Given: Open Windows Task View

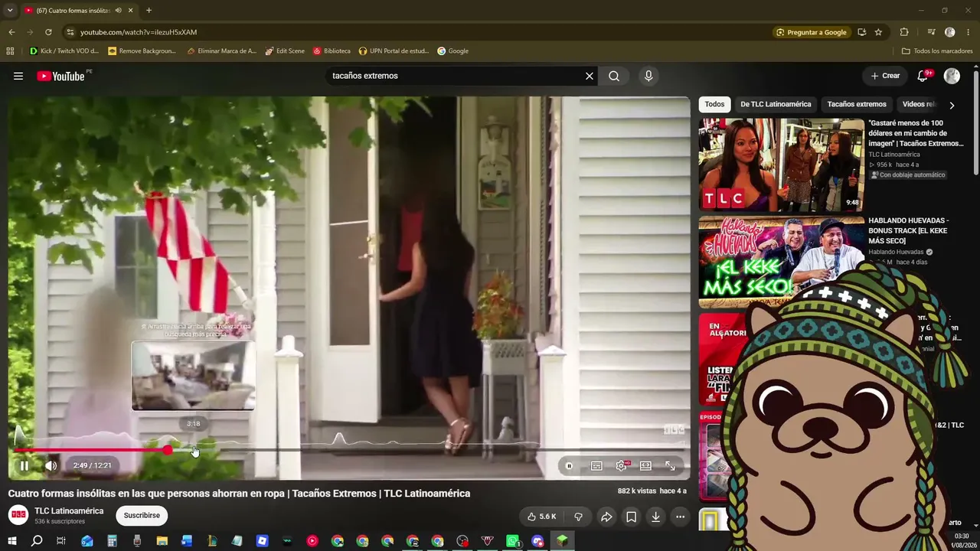Looking at the screenshot, I should click(x=61, y=541).
